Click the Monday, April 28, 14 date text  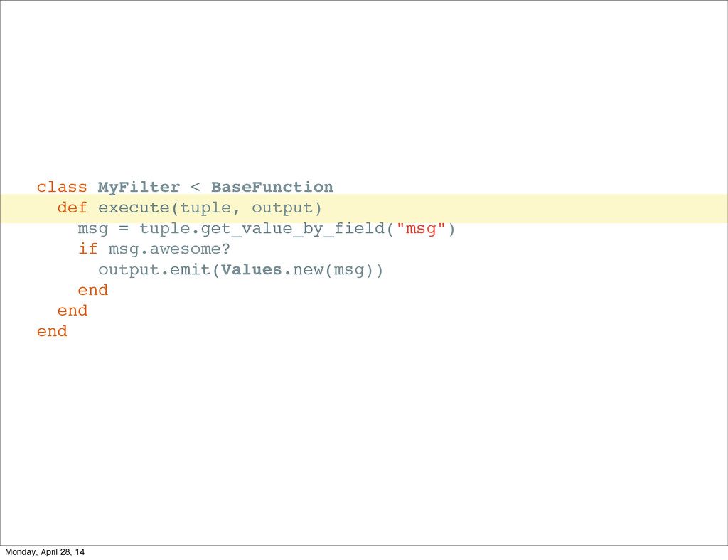click(x=43, y=552)
